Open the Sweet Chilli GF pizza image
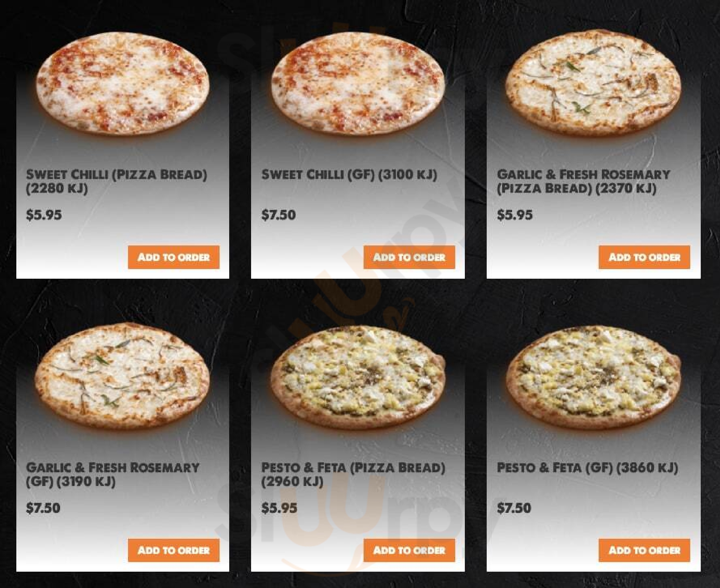The width and height of the screenshot is (720, 588). (358, 83)
